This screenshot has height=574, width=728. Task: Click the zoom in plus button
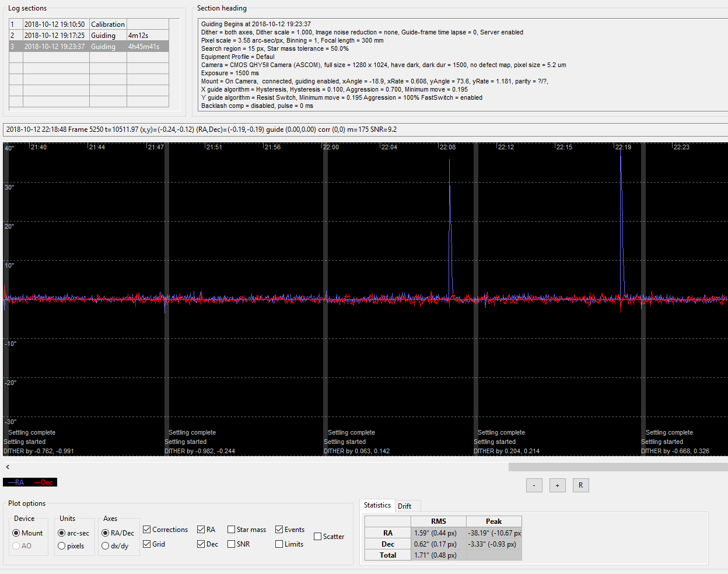pos(557,485)
